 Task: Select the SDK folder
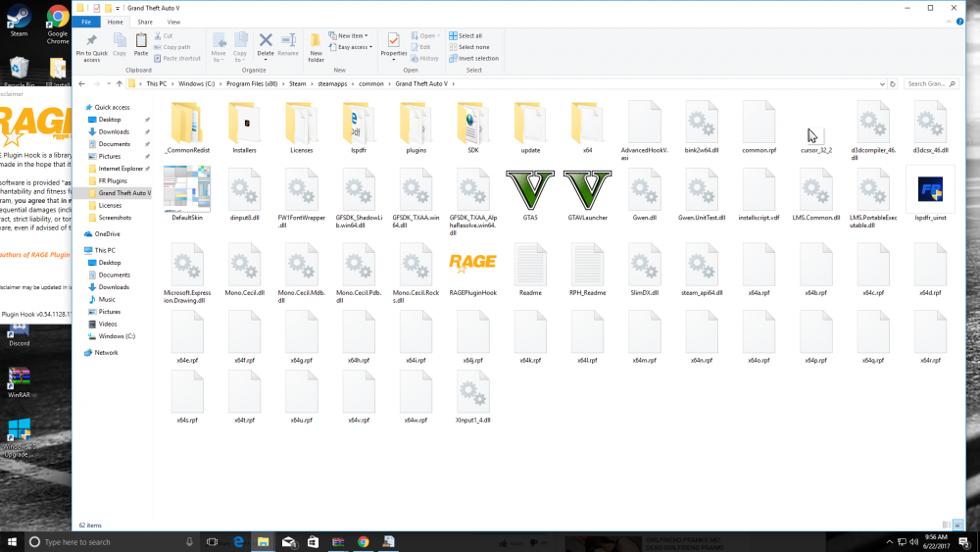tap(473, 124)
